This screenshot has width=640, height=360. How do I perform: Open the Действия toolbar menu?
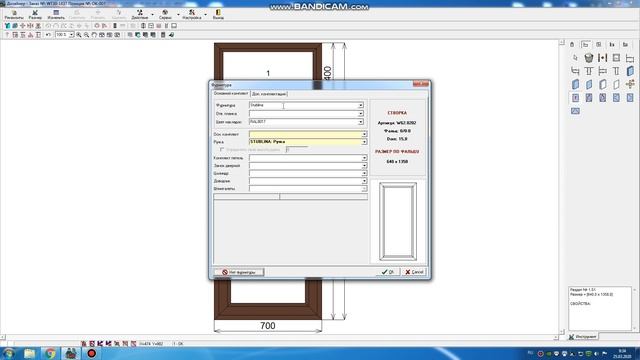(x=140, y=15)
